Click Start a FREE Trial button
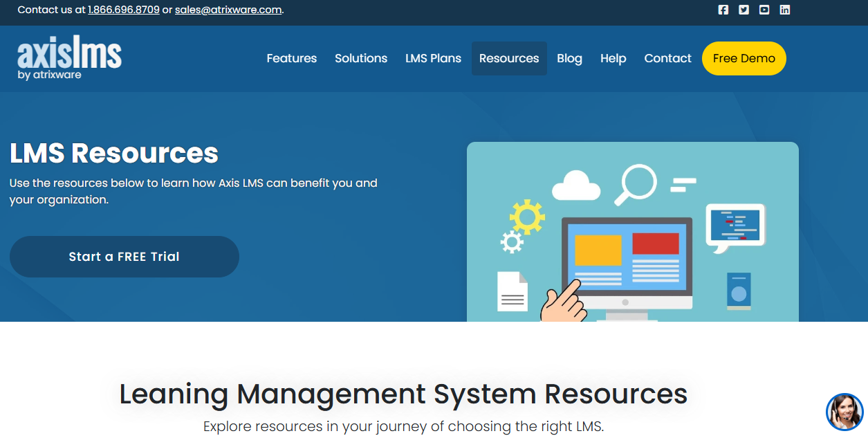This screenshot has width=868, height=438. click(124, 257)
